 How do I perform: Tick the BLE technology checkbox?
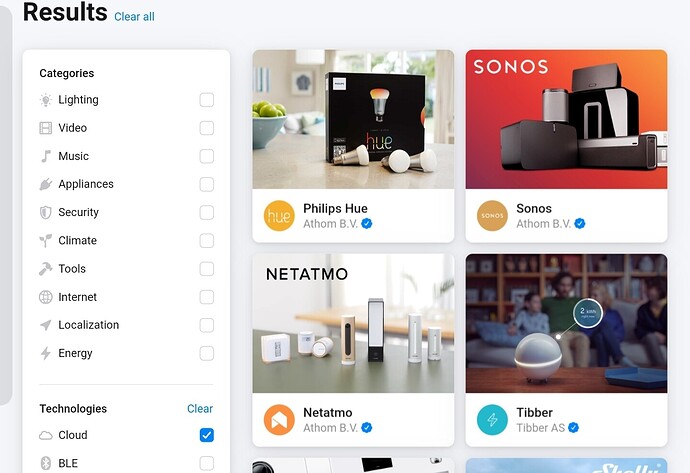(x=207, y=463)
